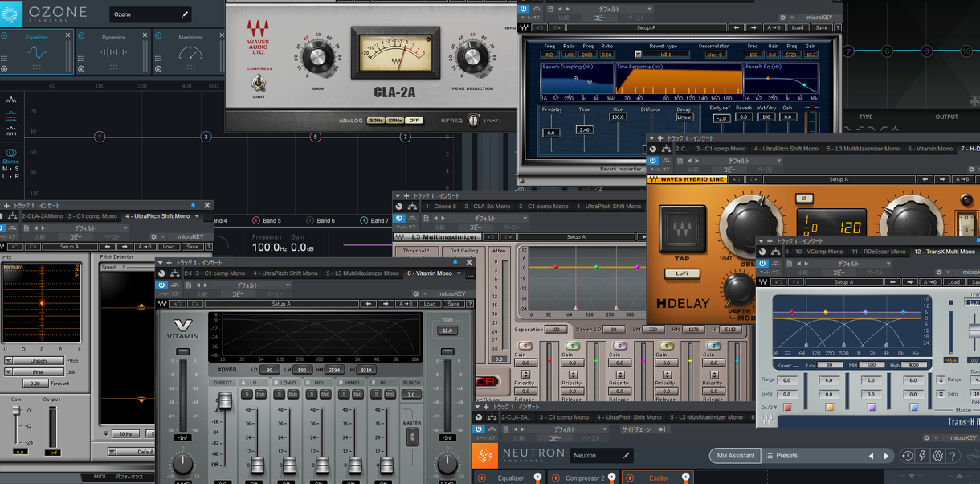Screen dimensions: 980x484
Task: Click pin icon in UltraPitch window title
Action: pos(193,206)
